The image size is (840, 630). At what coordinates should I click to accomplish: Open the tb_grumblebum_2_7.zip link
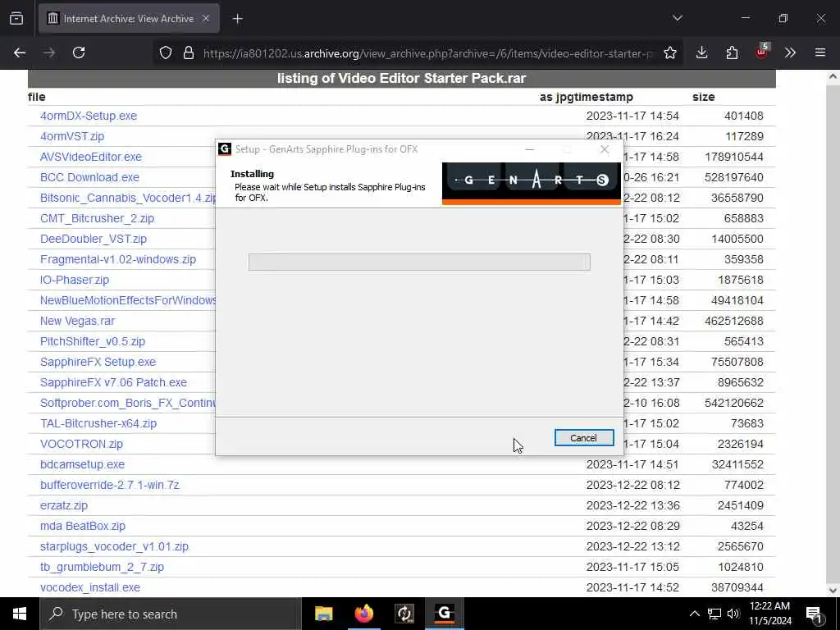102,567
